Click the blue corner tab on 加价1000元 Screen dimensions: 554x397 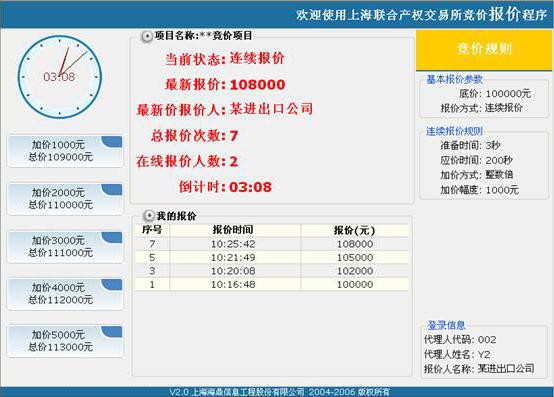click(112, 141)
